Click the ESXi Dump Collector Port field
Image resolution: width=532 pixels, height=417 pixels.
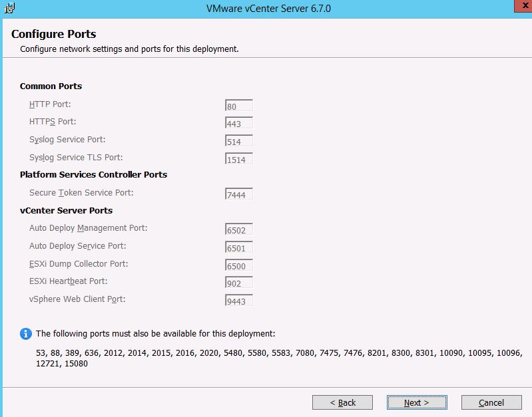tap(239, 265)
